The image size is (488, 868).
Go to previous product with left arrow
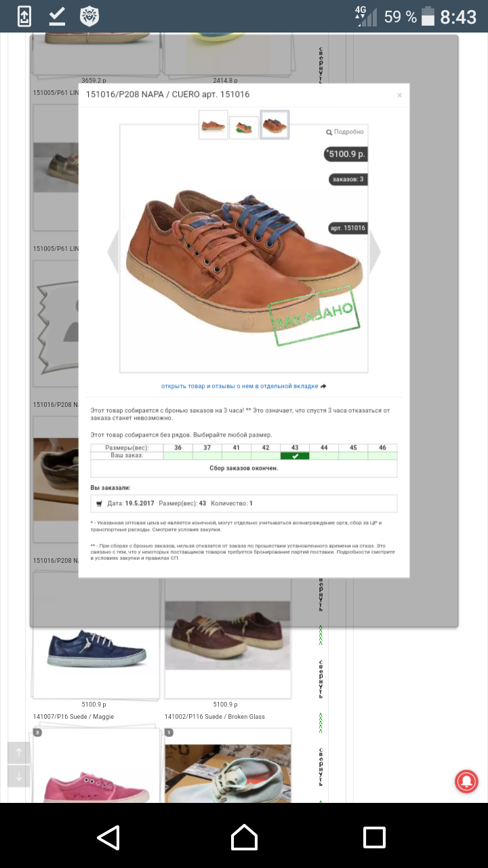[x=113, y=251]
